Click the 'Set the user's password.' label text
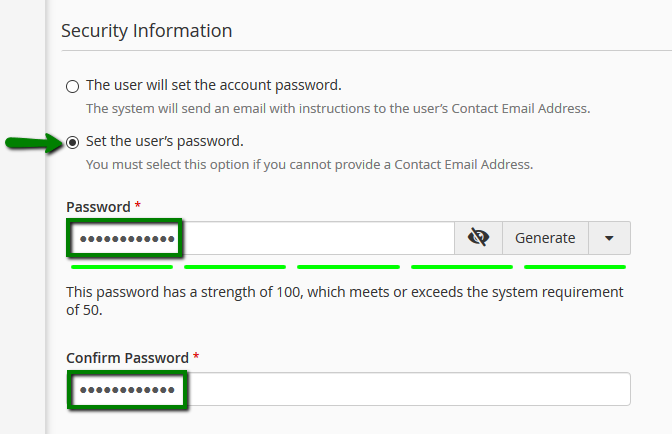This screenshot has height=434, width=672. click(x=165, y=141)
